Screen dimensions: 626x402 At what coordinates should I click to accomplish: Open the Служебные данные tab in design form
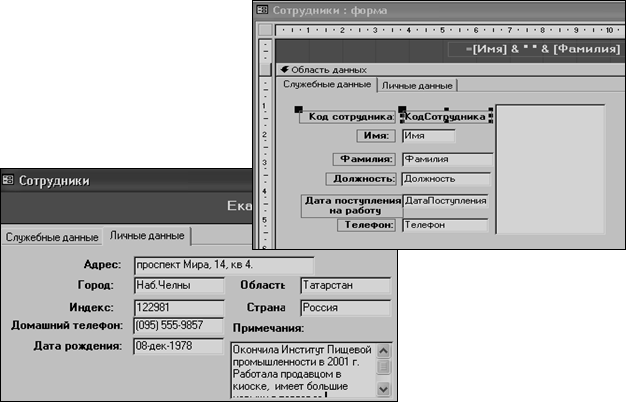pyautogui.click(x=327, y=85)
